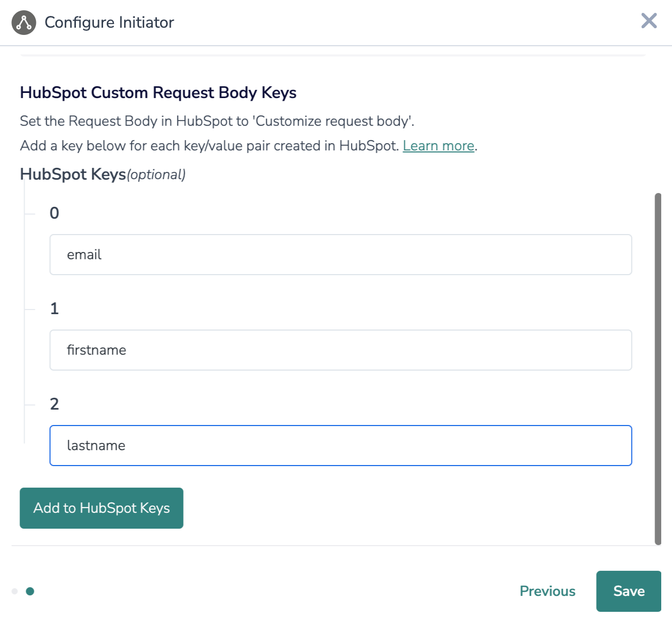Screen dimensions: 672x619
Task: Select the active second pagination dot
Action: pyautogui.click(x=30, y=591)
